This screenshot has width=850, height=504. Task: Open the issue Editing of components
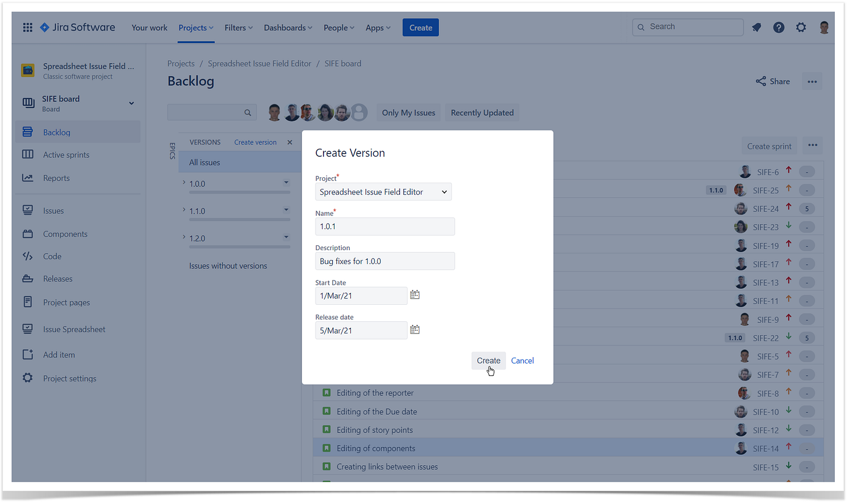[x=376, y=448]
